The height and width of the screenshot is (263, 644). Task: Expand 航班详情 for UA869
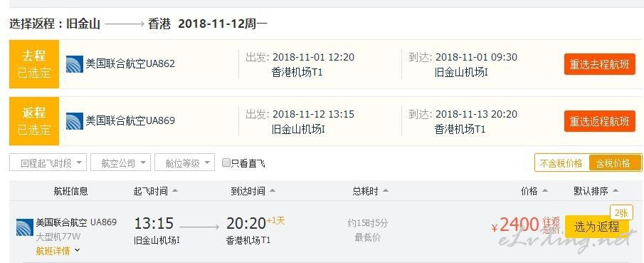[58, 250]
